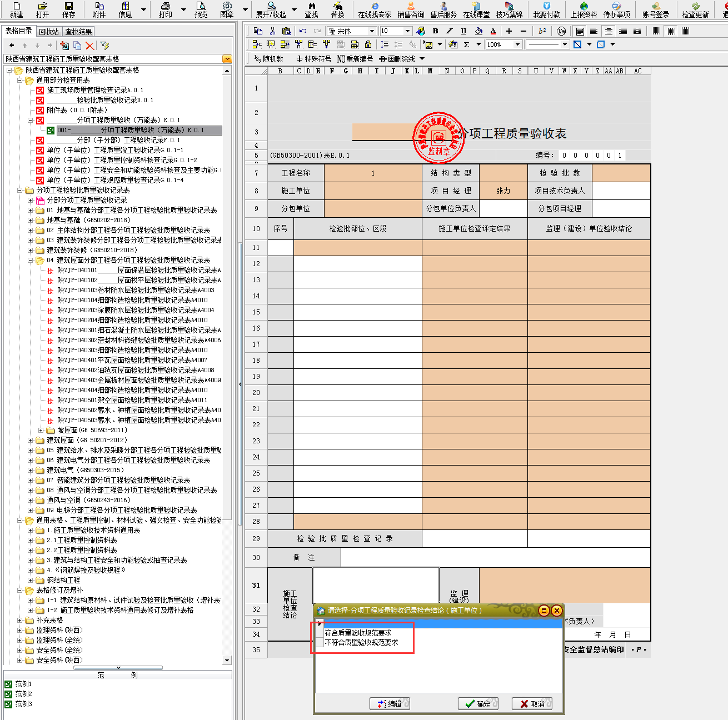Click the add-table icon in catalog toolbar
This screenshot has width=728, height=720.
[64, 46]
